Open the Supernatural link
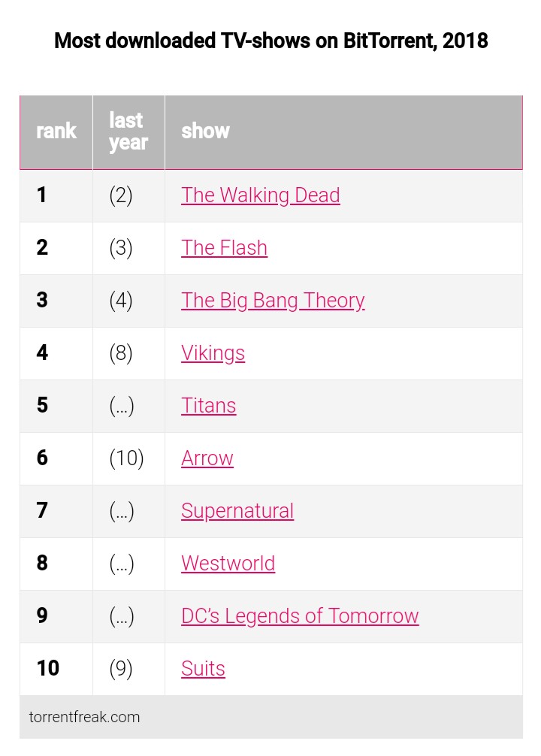This screenshot has width=541, height=756. pyautogui.click(x=237, y=511)
